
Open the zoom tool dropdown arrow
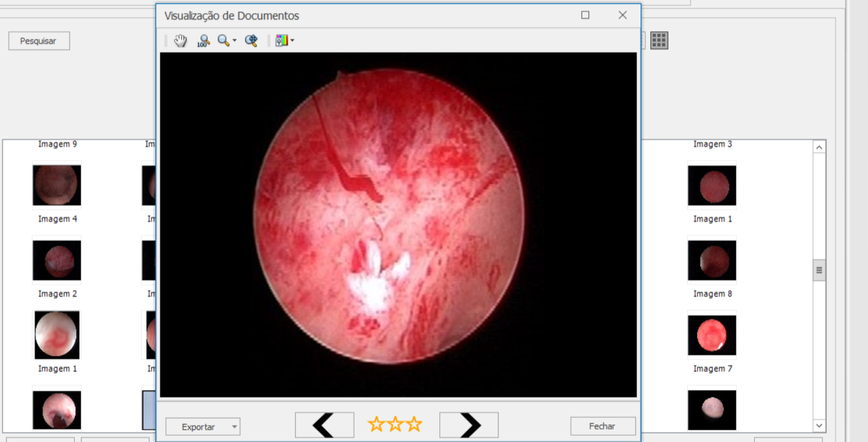point(235,41)
